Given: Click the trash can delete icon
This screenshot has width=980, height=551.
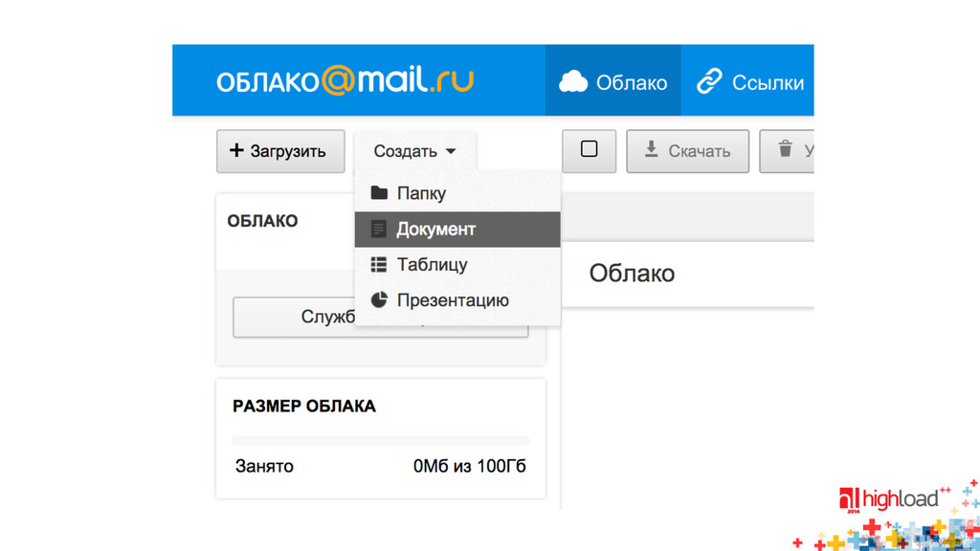Looking at the screenshot, I should [785, 148].
